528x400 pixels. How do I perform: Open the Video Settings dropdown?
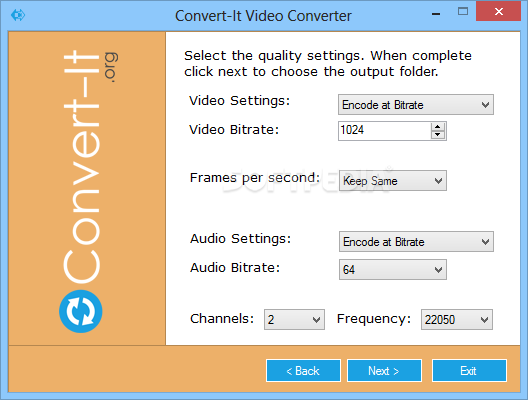[416, 105]
